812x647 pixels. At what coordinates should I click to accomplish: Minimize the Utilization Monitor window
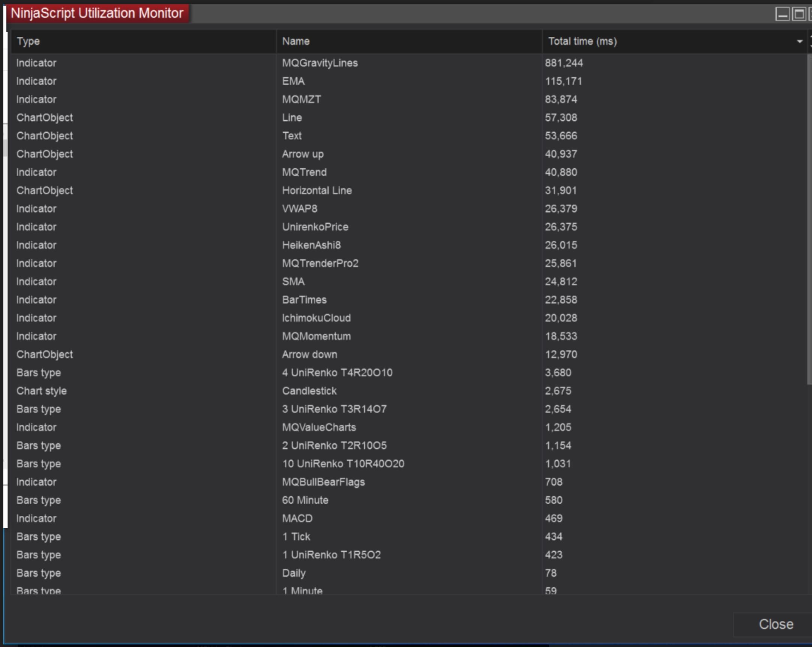[x=782, y=14]
